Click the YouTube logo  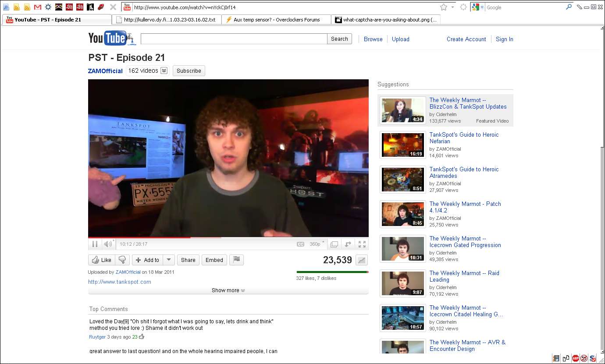[112, 39]
